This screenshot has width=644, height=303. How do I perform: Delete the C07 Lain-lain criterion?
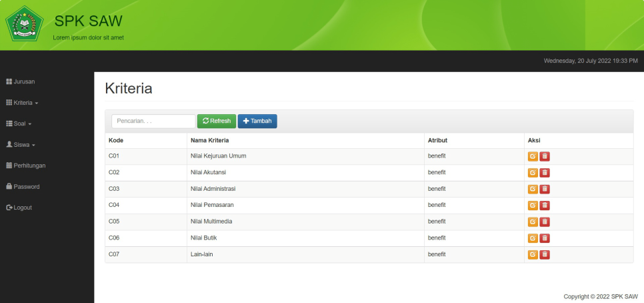coord(545,254)
